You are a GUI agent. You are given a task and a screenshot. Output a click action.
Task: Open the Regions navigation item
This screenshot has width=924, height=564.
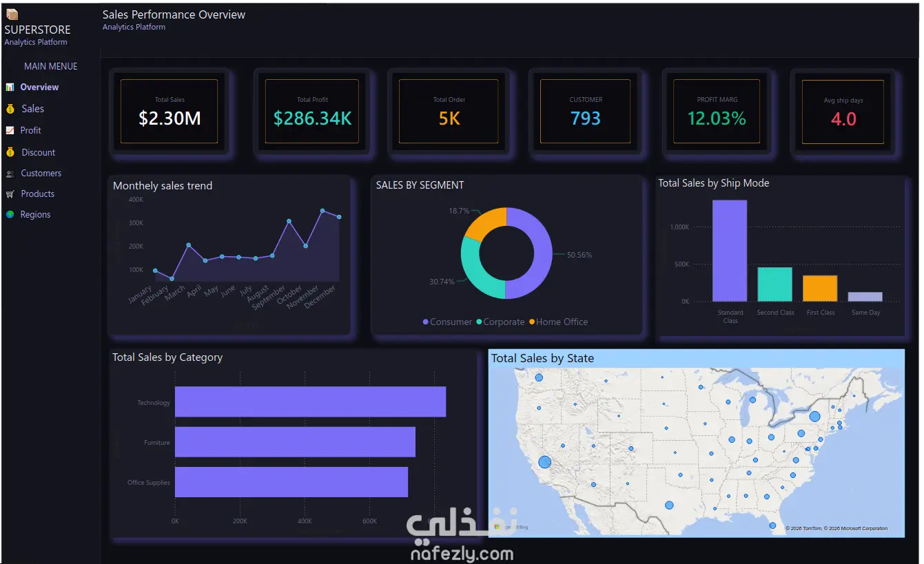36,215
